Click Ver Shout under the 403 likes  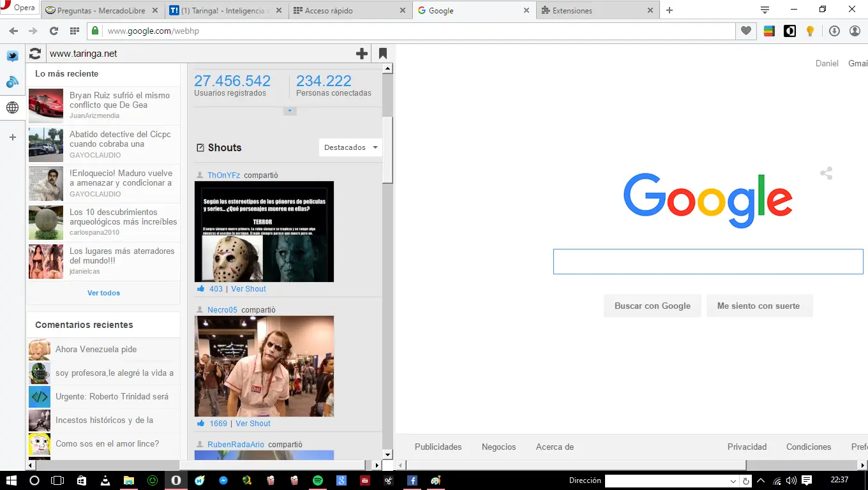(248, 289)
